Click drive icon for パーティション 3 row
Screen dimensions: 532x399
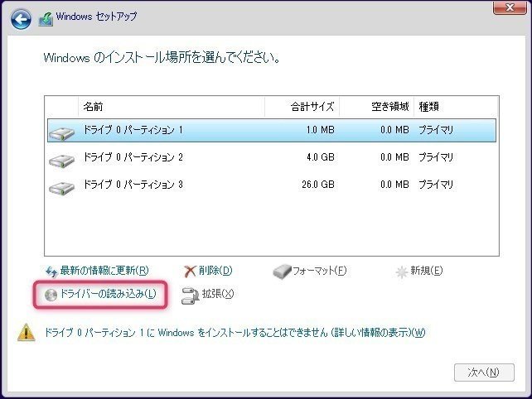pyautogui.click(x=61, y=187)
